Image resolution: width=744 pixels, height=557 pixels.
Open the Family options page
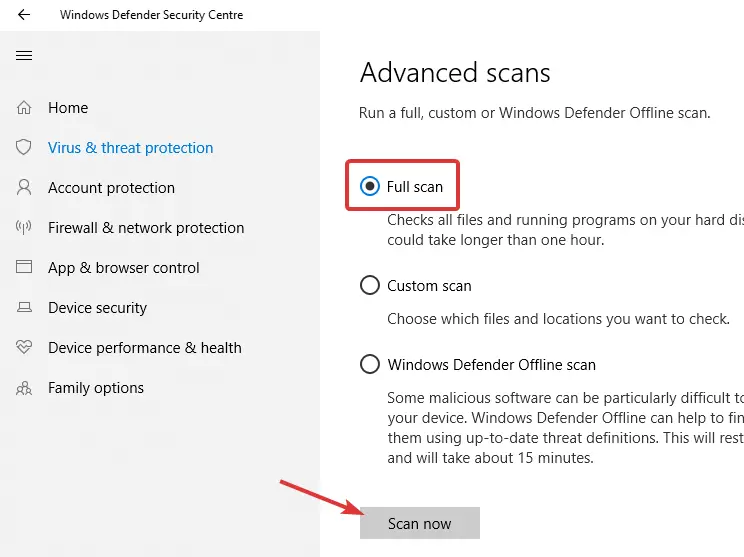click(x=96, y=388)
